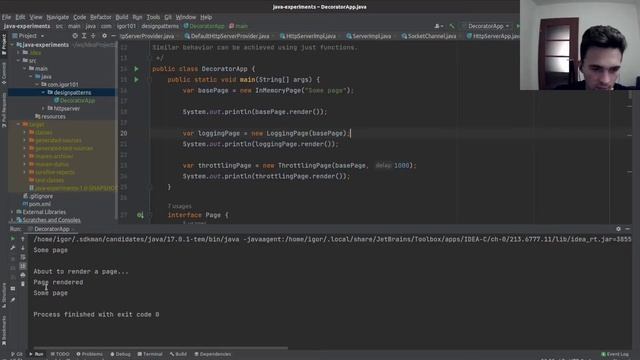Open the Debug tool window
The height and width of the screenshot is (360, 640).
120,354
